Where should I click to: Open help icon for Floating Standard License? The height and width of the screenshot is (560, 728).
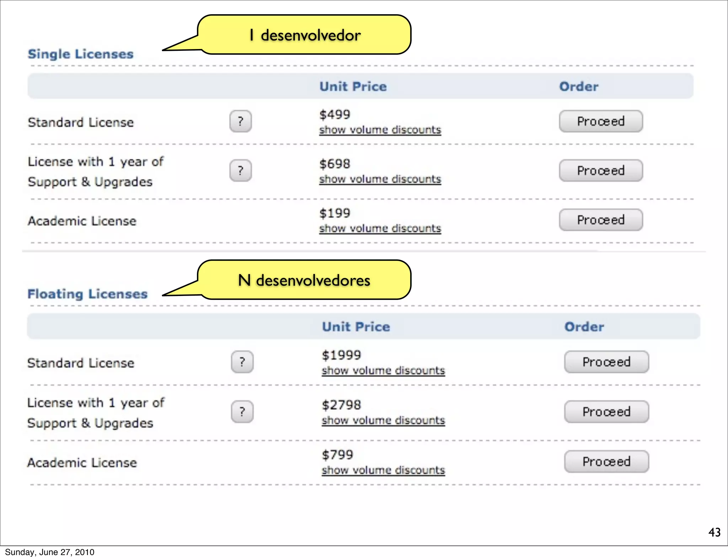pos(242,362)
